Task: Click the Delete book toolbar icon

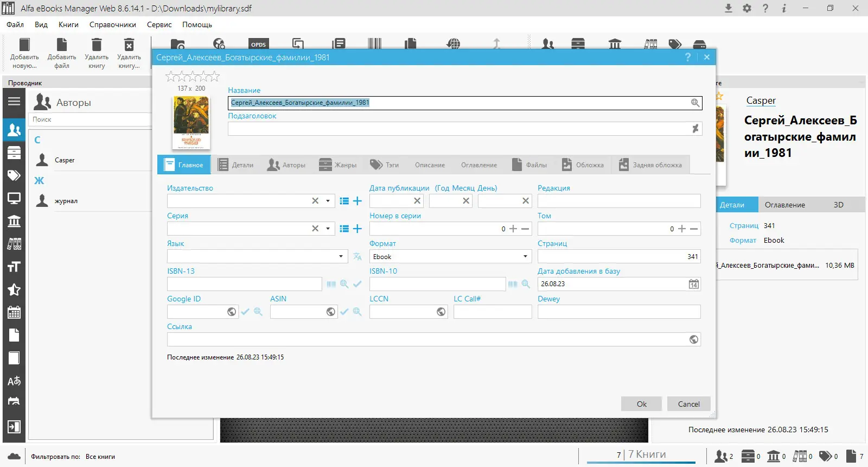Action: (x=97, y=53)
